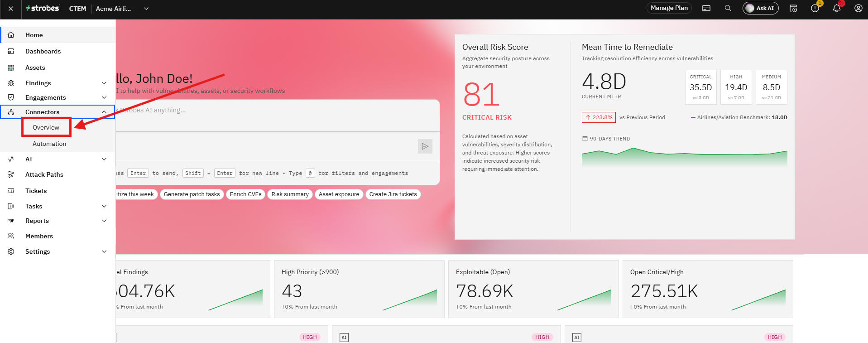Click the risk score value 81
This screenshot has width=868, height=343.
[x=481, y=95]
